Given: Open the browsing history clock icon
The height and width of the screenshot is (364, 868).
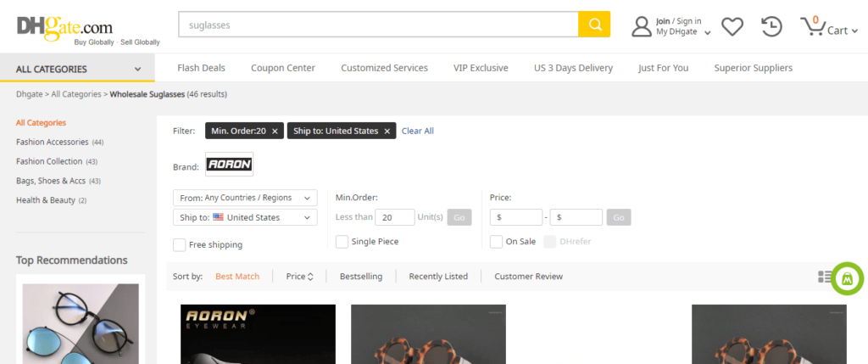Looking at the screenshot, I should pyautogui.click(x=771, y=26).
